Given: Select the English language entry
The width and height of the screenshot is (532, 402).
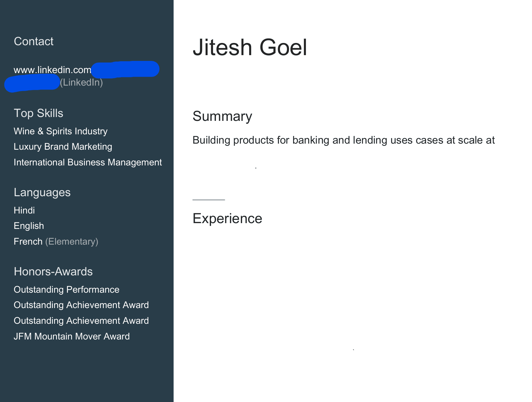Looking at the screenshot, I should click(29, 226).
